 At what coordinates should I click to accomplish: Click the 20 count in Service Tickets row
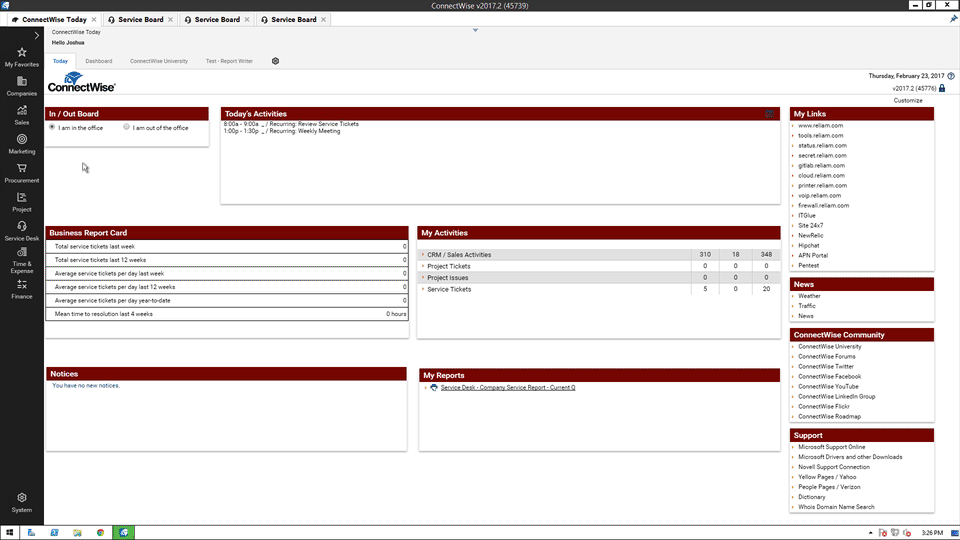(766, 289)
